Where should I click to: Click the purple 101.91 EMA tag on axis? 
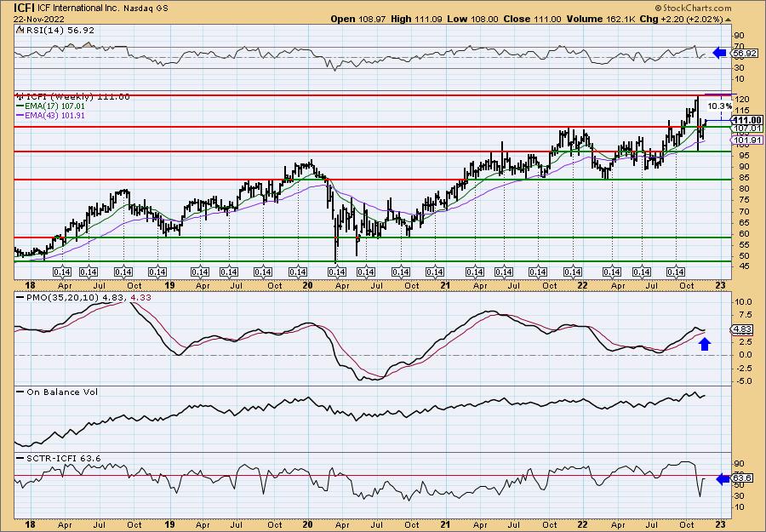pyautogui.click(x=747, y=140)
